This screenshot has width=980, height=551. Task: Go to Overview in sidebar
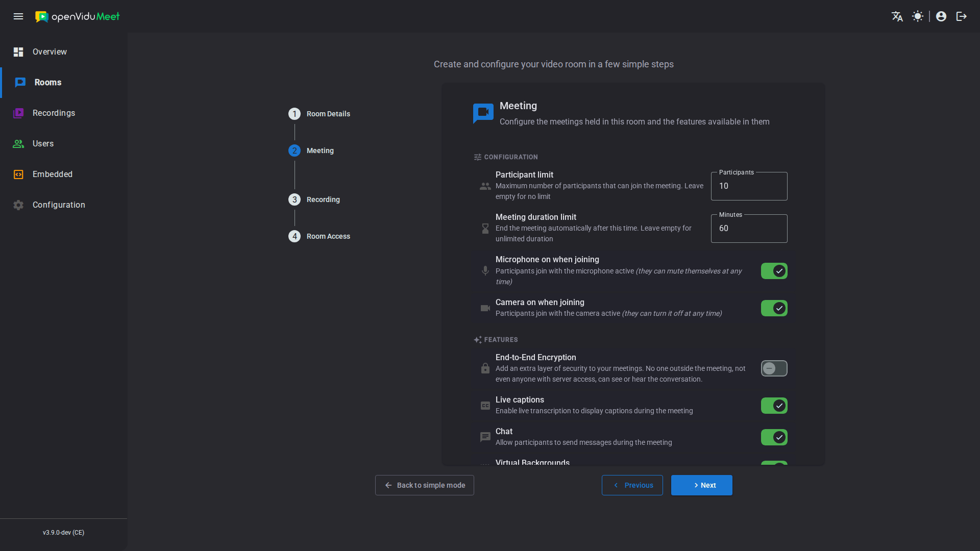click(x=64, y=52)
